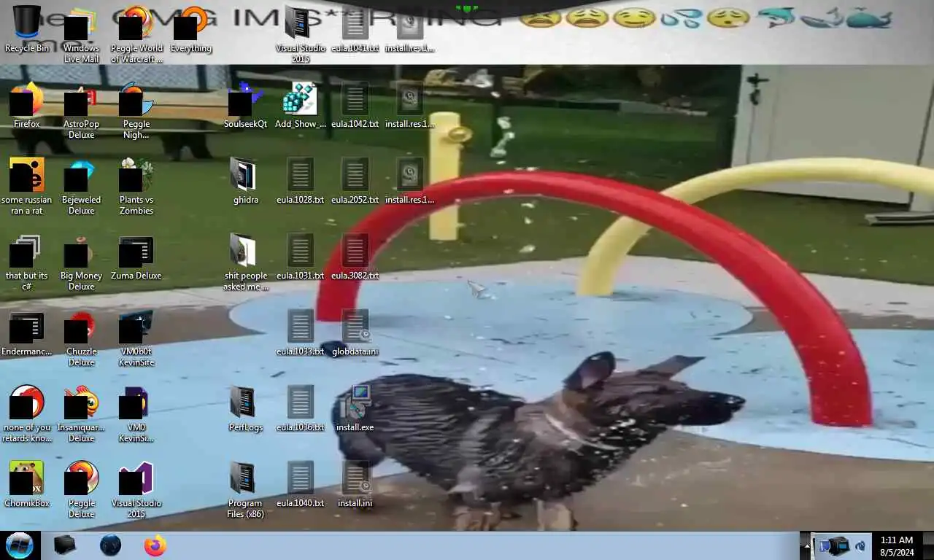Viewport: 934px width, 560px height.
Task: Show hidden system tray icons arrow
Action: (807, 545)
